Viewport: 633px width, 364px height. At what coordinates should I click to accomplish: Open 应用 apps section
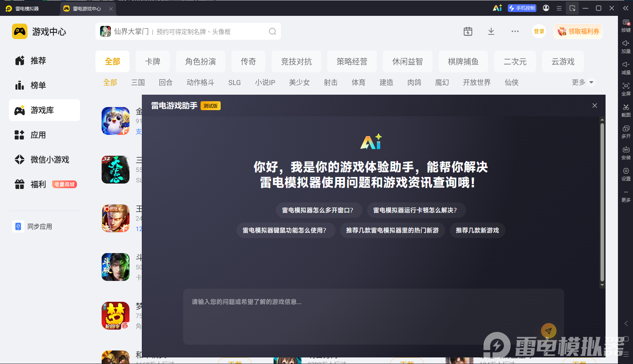pyautogui.click(x=44, y=135)
